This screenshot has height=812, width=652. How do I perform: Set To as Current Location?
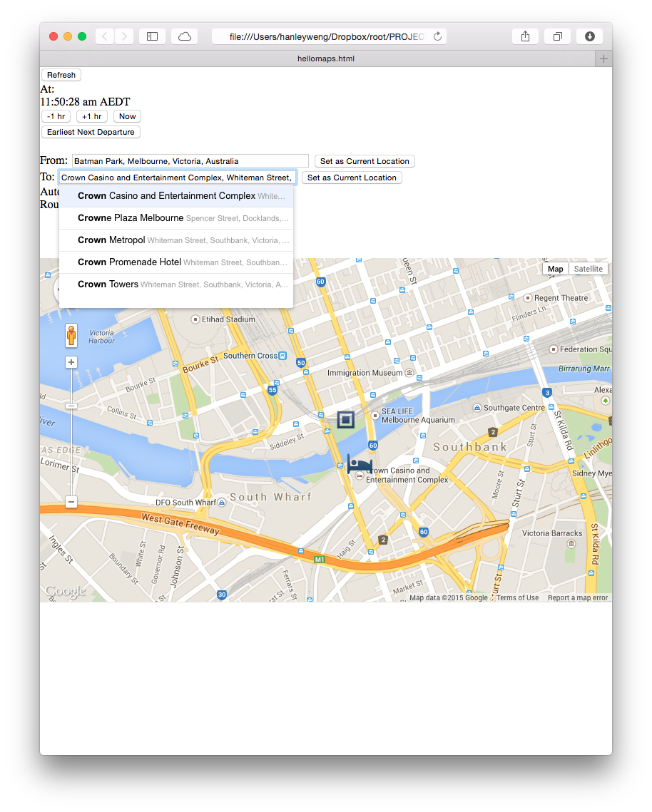[x=352, y=178]
